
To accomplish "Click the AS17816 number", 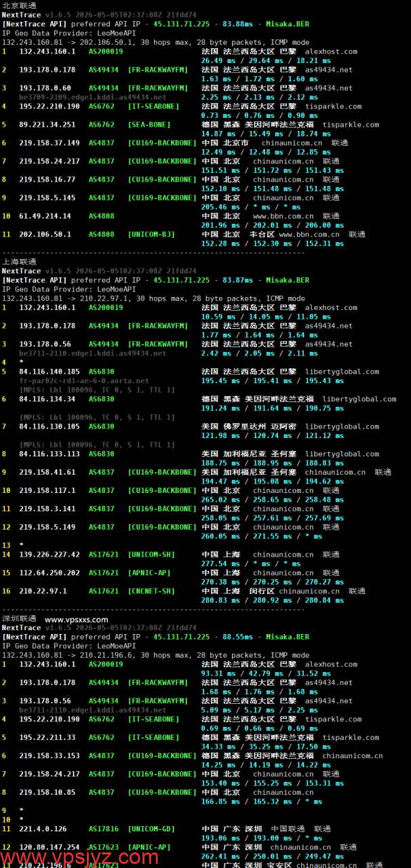I will [104, 829].
